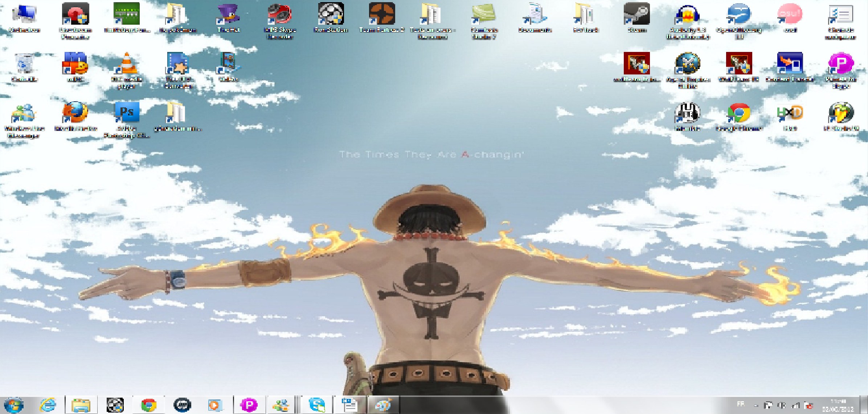Launch Steam from the desktop
Viewport: 868px width, 414px height.
[637, 17]
